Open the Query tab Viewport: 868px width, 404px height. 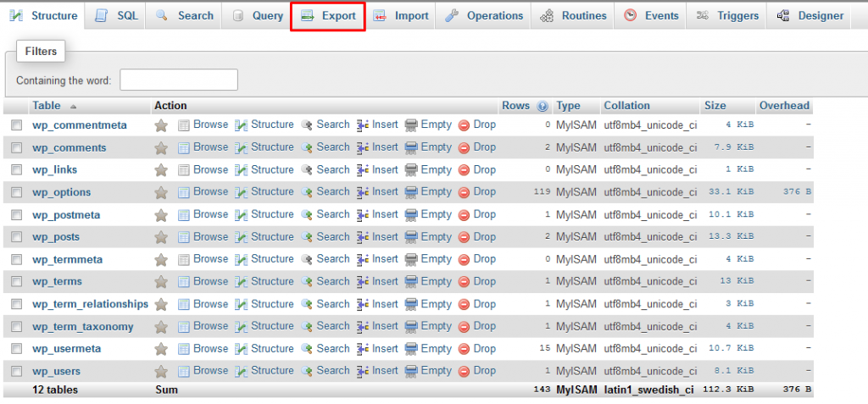(x=257, y=16)
